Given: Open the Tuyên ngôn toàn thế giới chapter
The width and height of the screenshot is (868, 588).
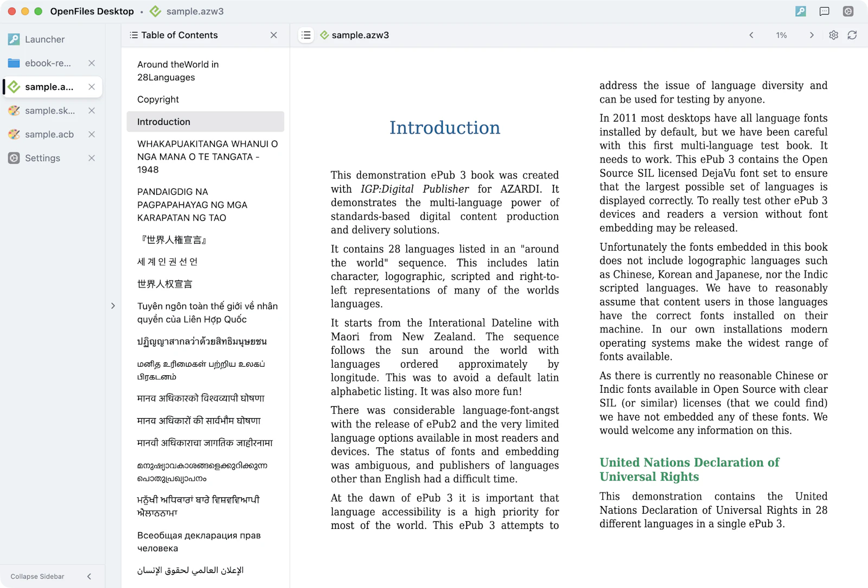Looking at the screenshot, I should (x=205, y=313).
